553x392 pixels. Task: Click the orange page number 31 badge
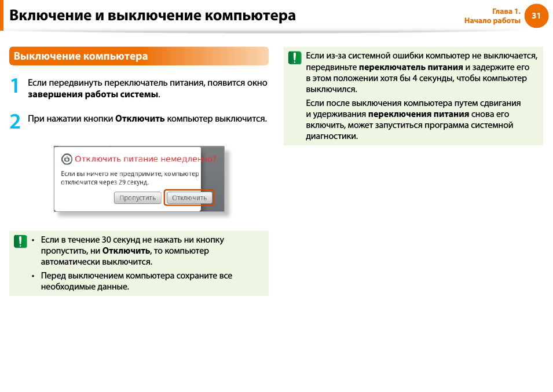[536, 16]
